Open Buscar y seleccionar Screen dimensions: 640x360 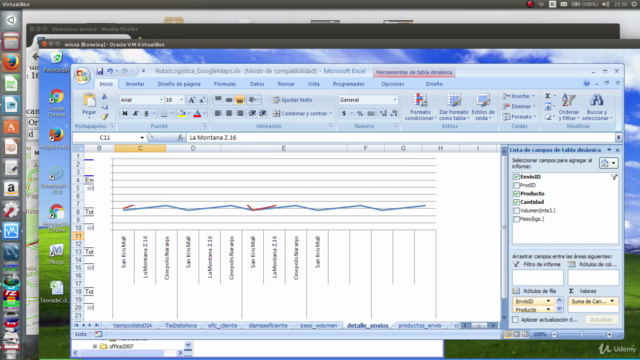click(x=597, y=107)
